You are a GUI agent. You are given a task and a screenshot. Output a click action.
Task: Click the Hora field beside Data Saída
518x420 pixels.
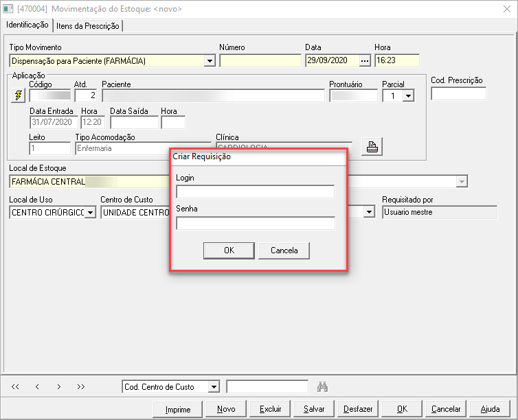(173, 122)
